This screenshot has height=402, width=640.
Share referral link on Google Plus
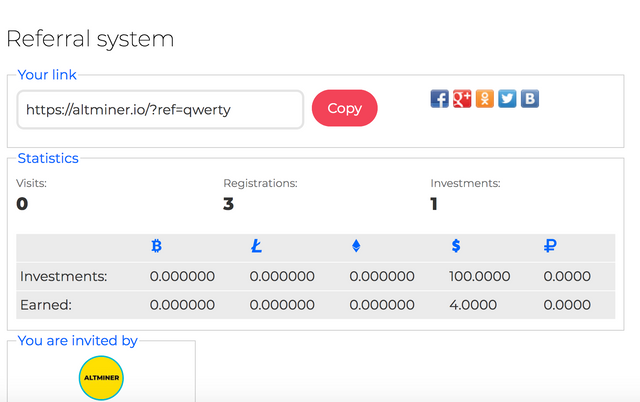tap(462, 99)
